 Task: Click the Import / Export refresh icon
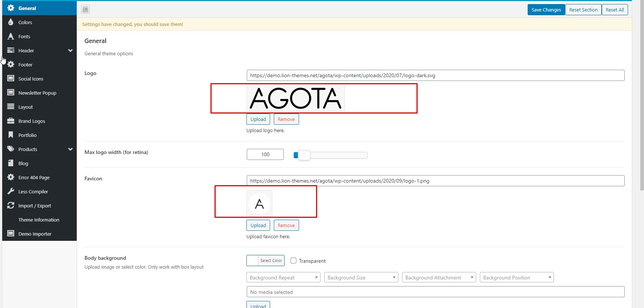[x=11, y=206]
